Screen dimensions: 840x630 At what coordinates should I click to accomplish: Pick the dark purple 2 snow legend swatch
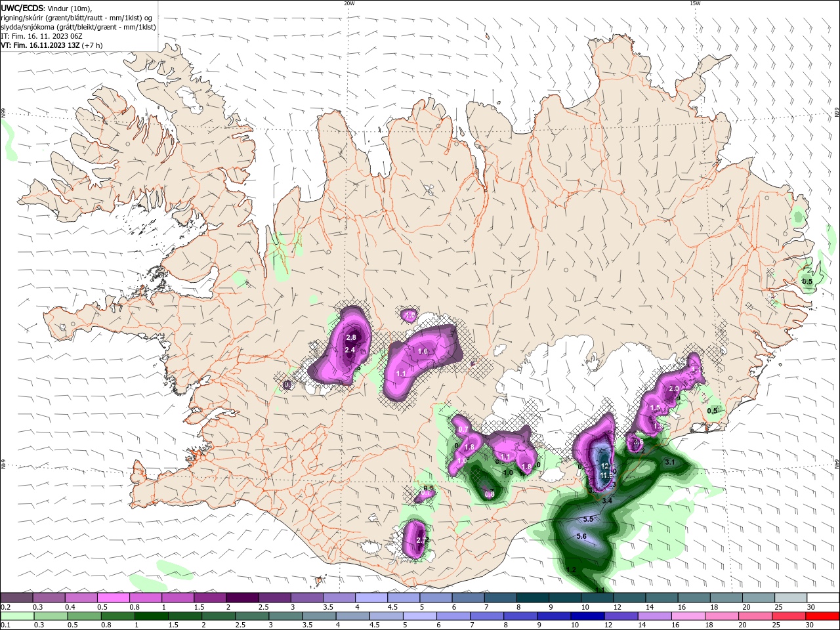242,598
